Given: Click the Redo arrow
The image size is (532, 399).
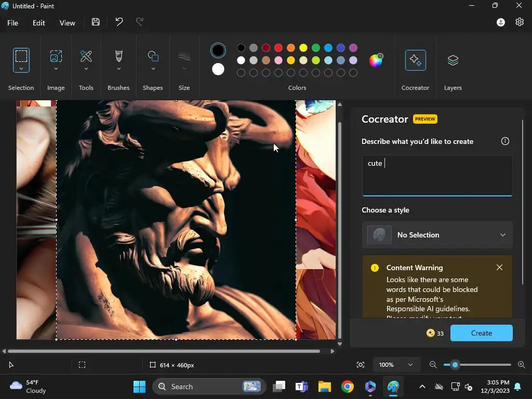Looking at the screenshot, I should 139,22.
